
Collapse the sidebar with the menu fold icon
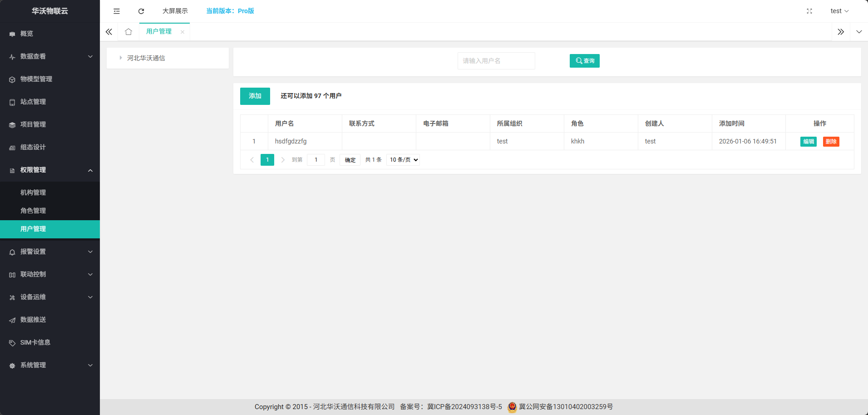(117, 11)
